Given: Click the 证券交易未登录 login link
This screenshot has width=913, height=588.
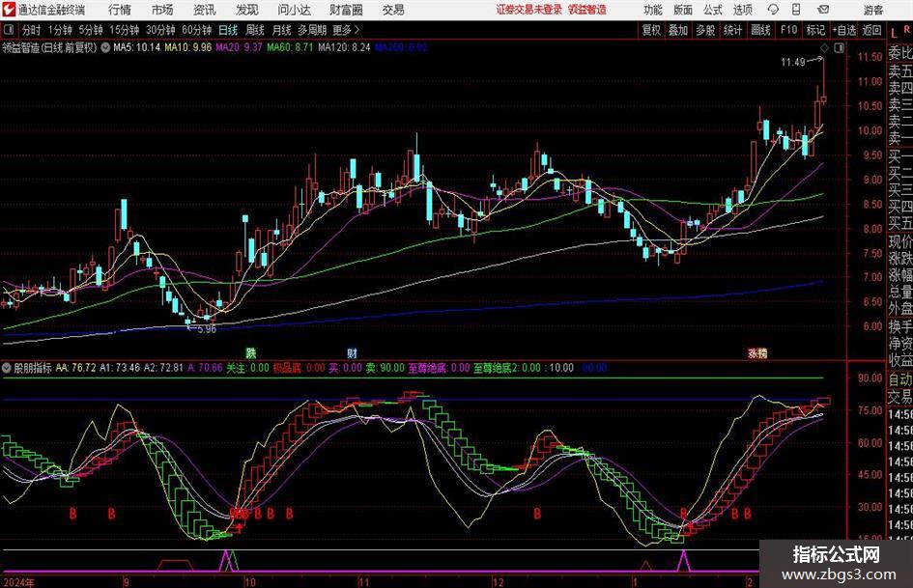Looking at the screenshot, I should [x=529, y=10].
